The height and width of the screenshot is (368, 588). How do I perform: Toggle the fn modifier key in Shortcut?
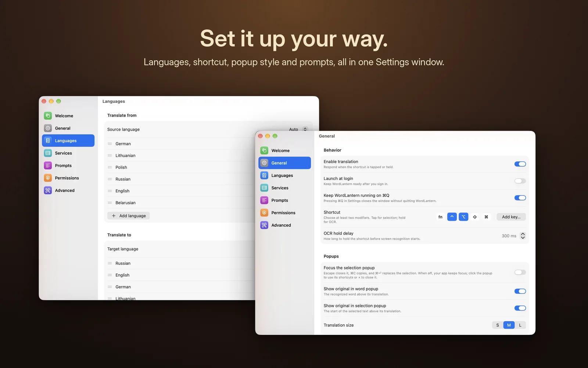pos(440,217)
